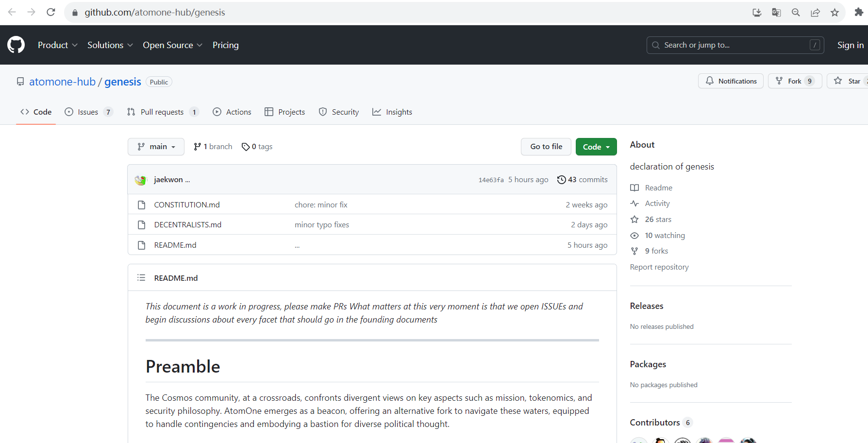Screen dimensions: 868x443
Task: Go back with browser back arrow
Action: [12, 12]
